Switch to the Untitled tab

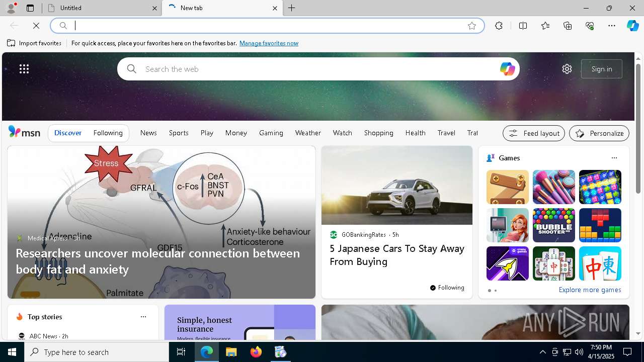(101, 8)
